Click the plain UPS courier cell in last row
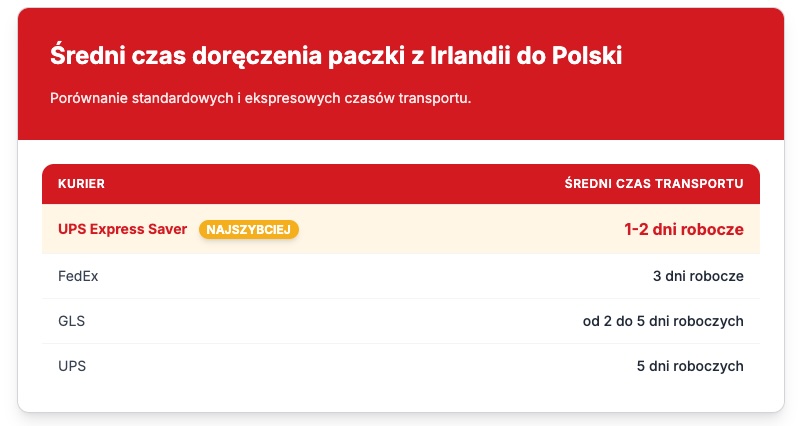 [x=72, y=366]
